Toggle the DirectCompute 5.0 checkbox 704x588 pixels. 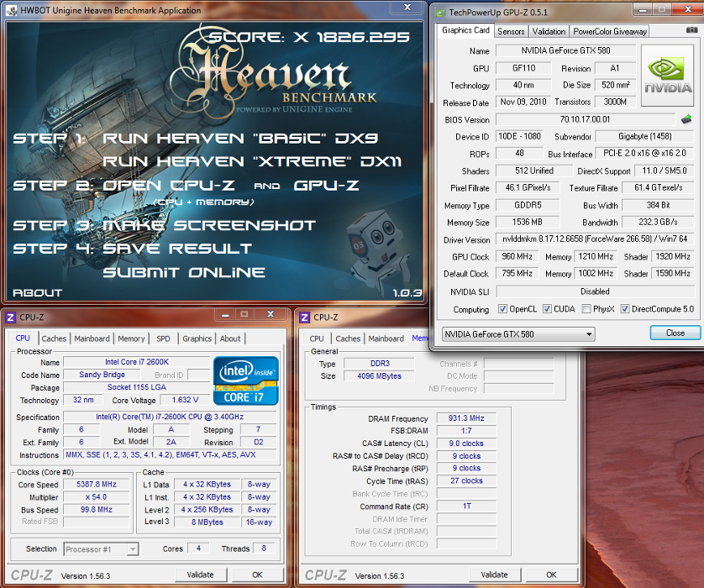click(624, 309)
